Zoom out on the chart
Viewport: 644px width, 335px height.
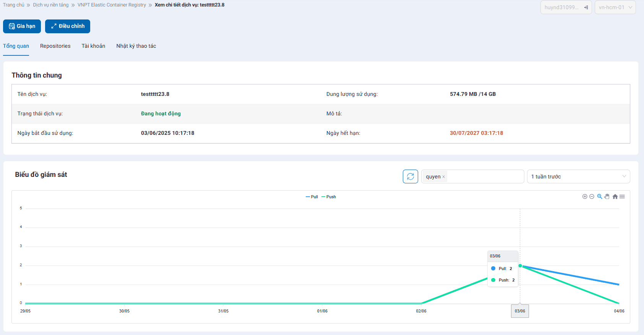tap(592, 197)
